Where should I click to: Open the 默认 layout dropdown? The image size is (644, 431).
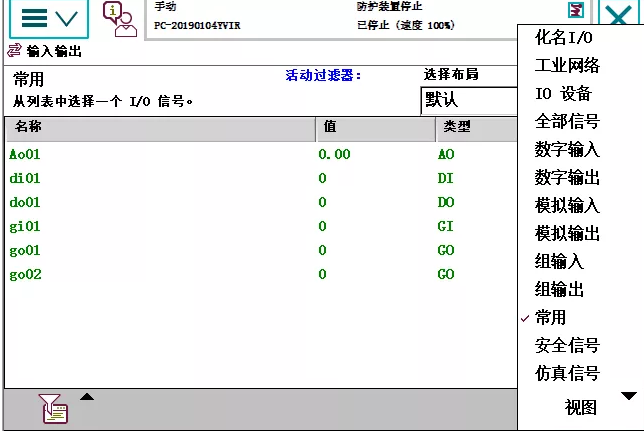click(469, 100)
